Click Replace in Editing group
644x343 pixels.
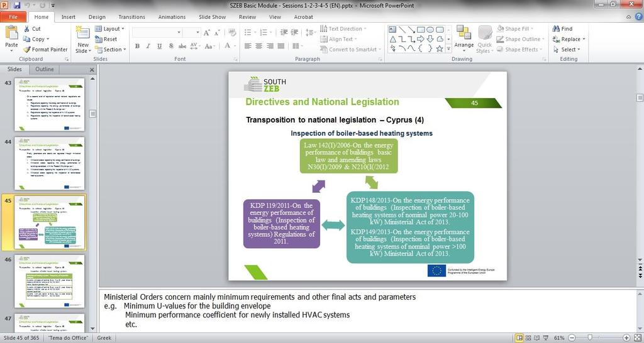pyautogui.click(x=569, y=39)
